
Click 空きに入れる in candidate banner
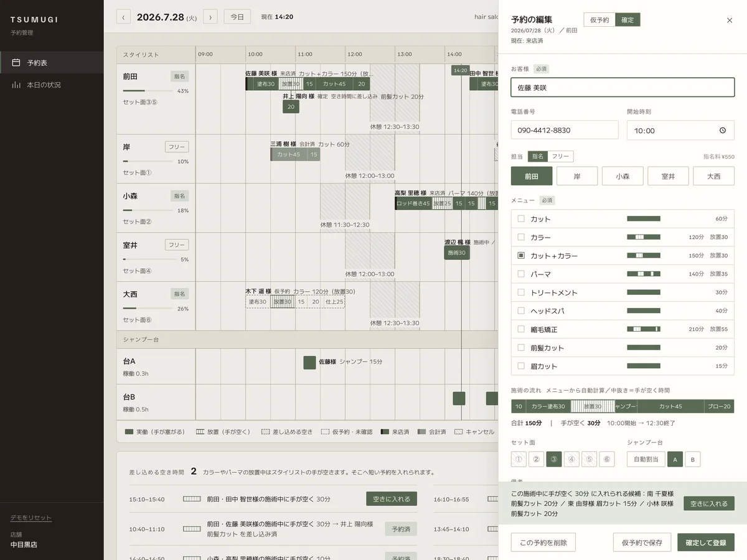pyautogui.click(x=709, y=503)
